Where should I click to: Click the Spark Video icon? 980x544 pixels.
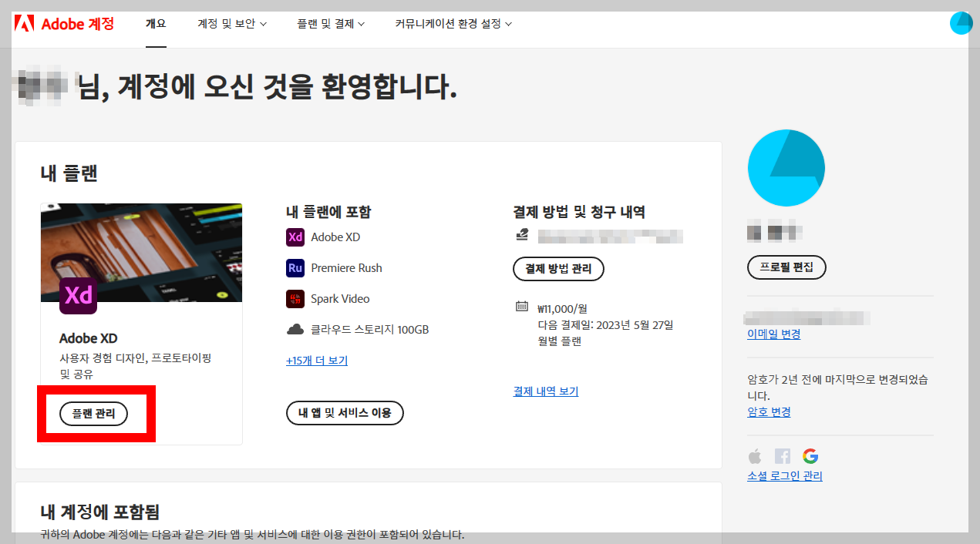tap(295, 298)
